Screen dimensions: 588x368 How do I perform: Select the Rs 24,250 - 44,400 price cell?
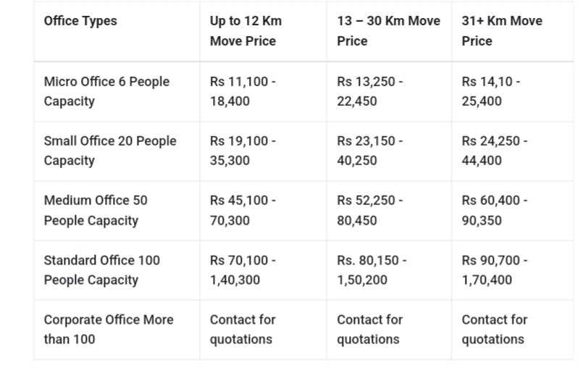click(495, 151)
